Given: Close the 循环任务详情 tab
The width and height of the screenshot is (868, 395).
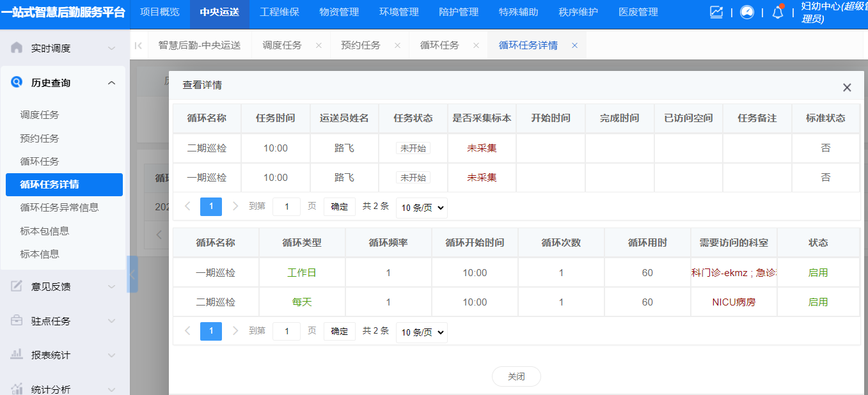Looking at the screenshot, I should pyautogui.click(x=574, y=45).
